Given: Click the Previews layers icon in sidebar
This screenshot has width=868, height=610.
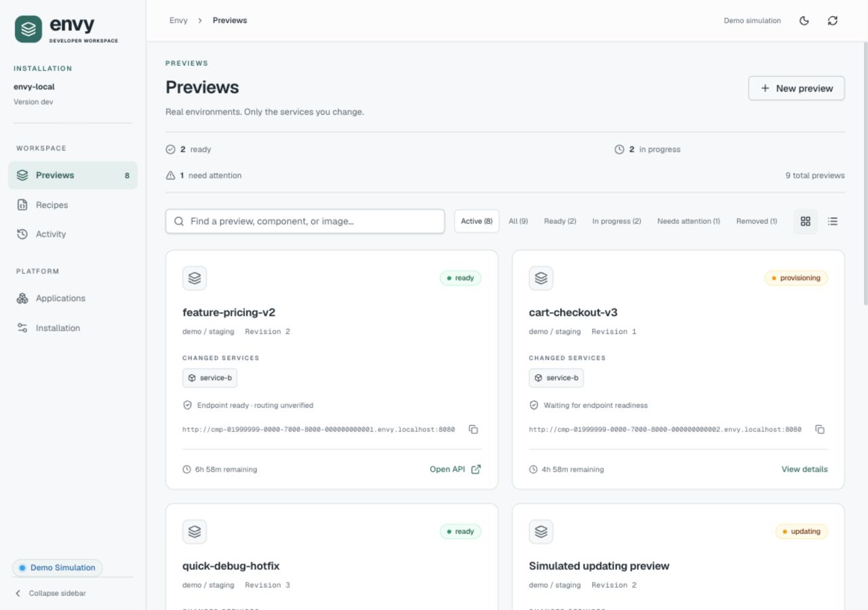Looking at the screenshot, I should coord(22,175).
